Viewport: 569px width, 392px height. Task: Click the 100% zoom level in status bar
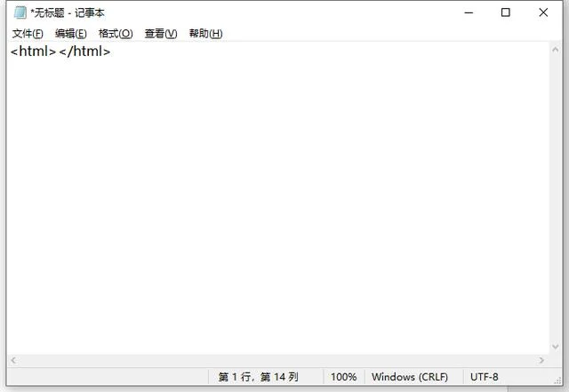(343, 377)
